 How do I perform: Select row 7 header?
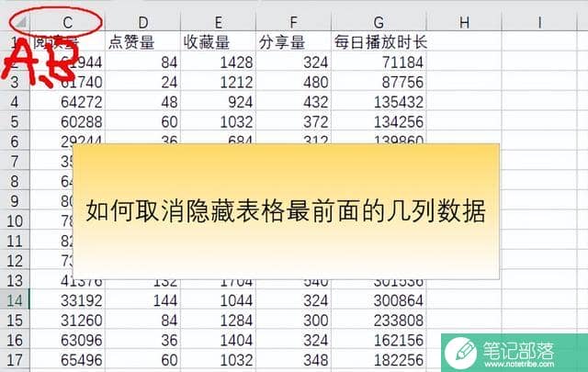coord(15,162)
